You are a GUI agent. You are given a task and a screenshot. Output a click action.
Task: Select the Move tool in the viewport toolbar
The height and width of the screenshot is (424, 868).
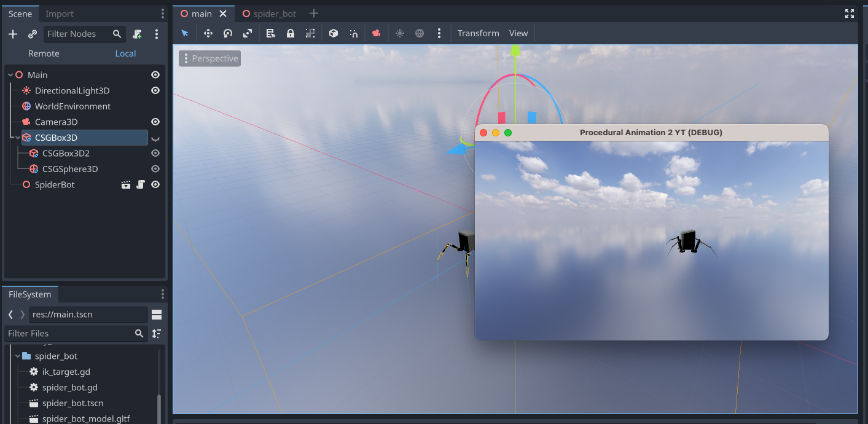(208, 33)
